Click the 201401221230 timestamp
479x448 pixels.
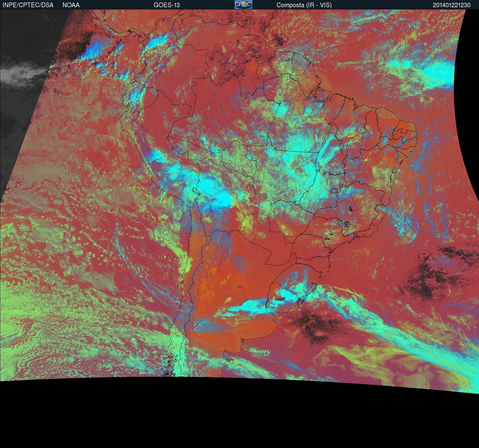[x=452, y=5]
